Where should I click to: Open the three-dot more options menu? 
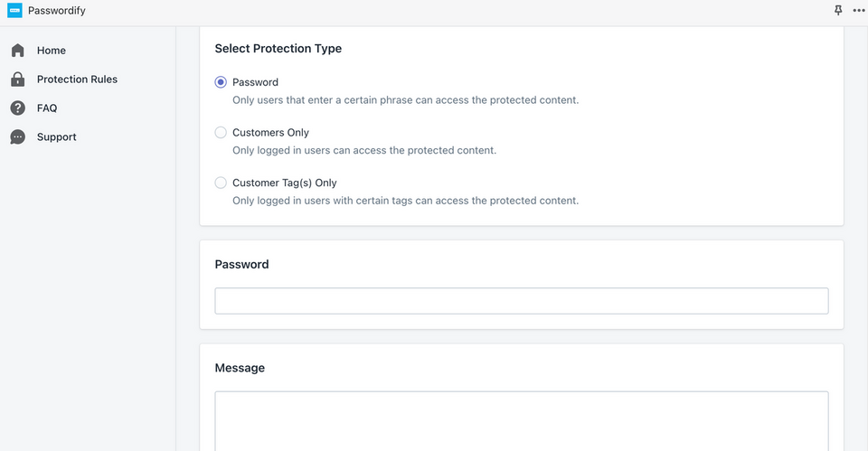[859, 11]
